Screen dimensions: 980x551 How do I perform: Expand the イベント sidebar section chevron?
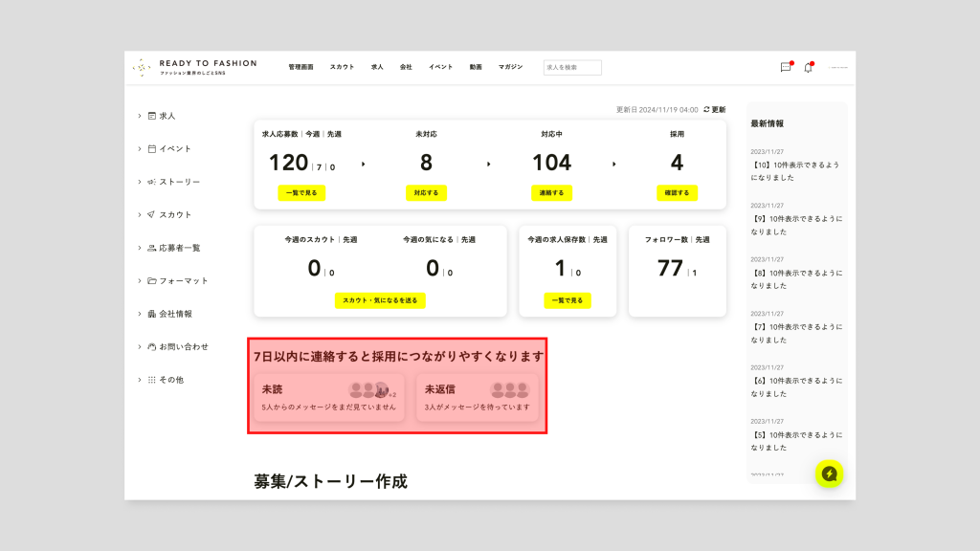139,149
